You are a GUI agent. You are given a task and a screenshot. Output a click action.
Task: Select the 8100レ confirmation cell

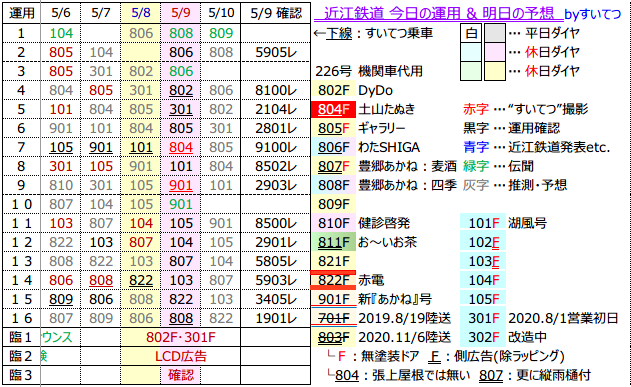[x=276, y=91]
